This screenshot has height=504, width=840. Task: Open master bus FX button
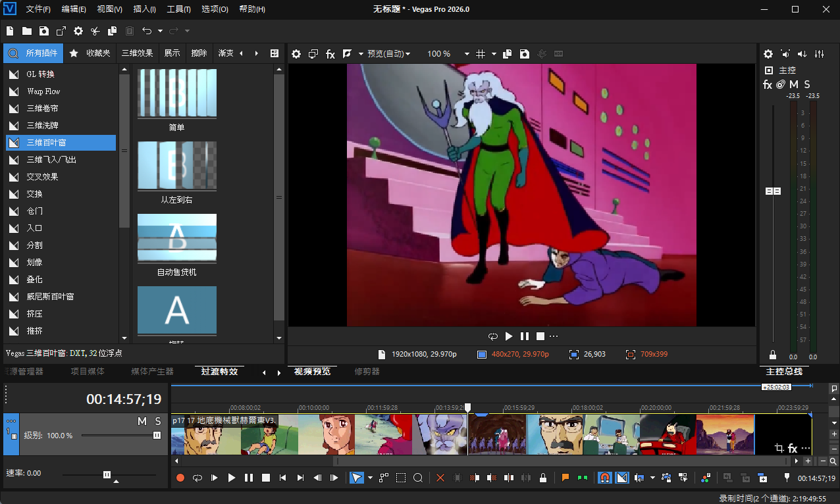tap(768, 84)
